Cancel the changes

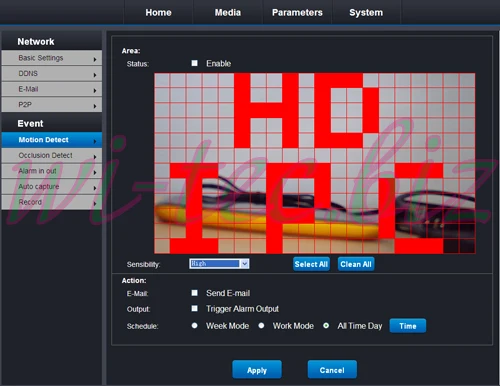point(332,370)
